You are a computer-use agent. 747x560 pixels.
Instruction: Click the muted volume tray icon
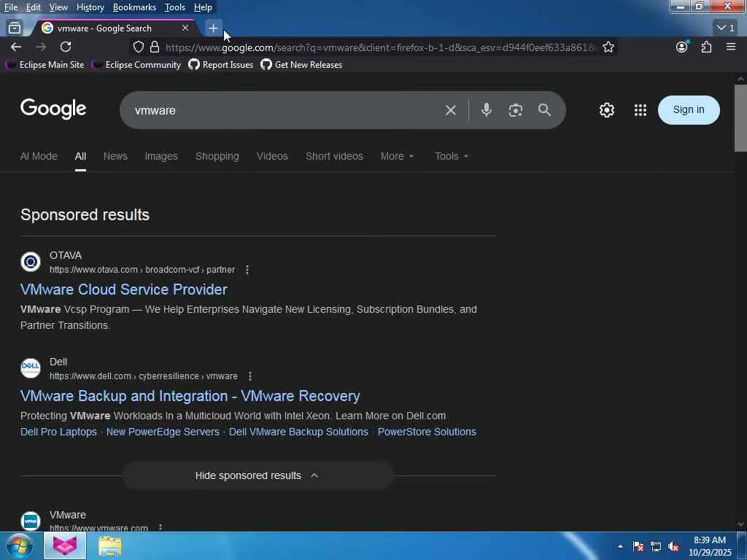point(673,546)
